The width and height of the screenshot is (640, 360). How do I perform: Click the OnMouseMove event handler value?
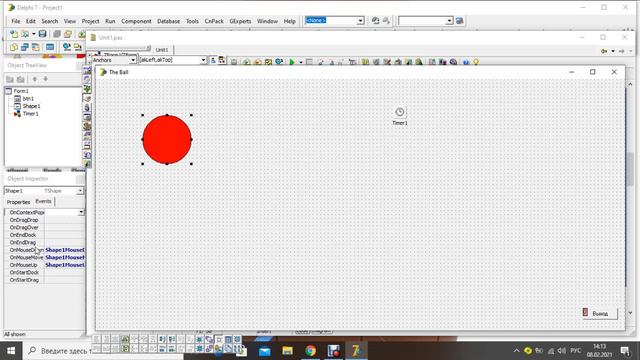tap(64, 257)
